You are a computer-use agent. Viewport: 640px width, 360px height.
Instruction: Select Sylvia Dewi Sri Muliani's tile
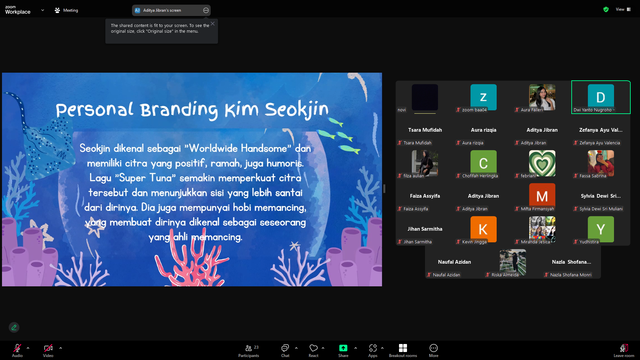[600, 196]
